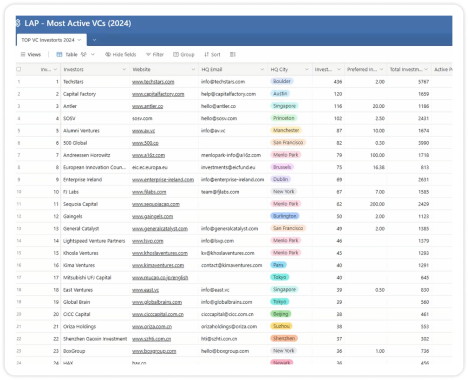Select the 5787 total investments cell
This screenshot has width=468, height=380.
(409, 82)
